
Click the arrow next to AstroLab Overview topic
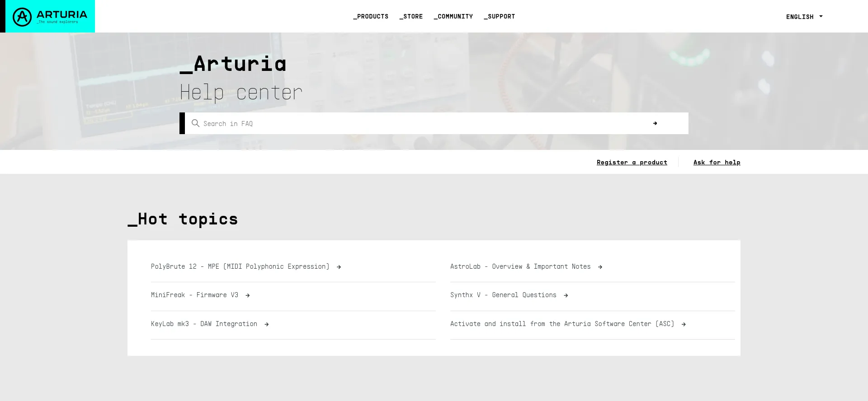click(600, 267)
